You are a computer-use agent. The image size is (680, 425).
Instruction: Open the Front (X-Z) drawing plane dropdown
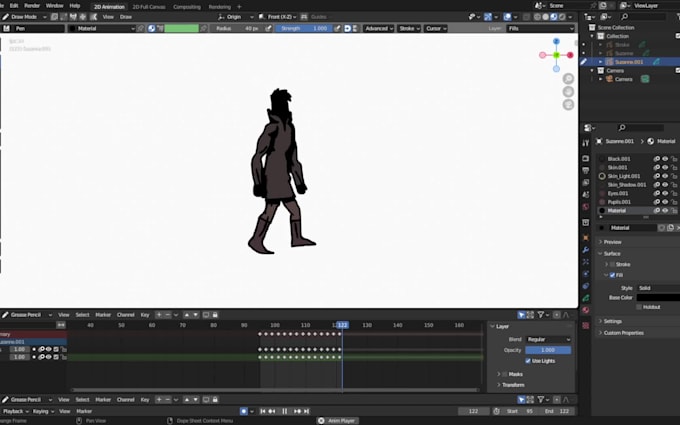coord(278,17)
